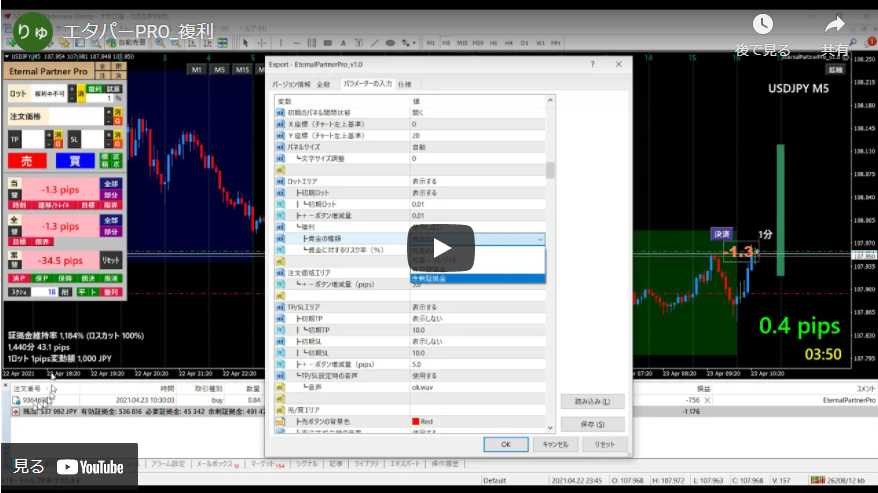Click the SL input field on panel
Screen dimensions: 878x493
click(92, 139)
